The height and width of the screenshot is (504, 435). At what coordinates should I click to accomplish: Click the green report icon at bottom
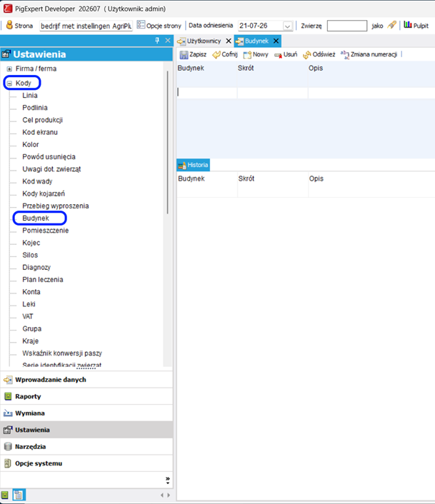point(5,495)
